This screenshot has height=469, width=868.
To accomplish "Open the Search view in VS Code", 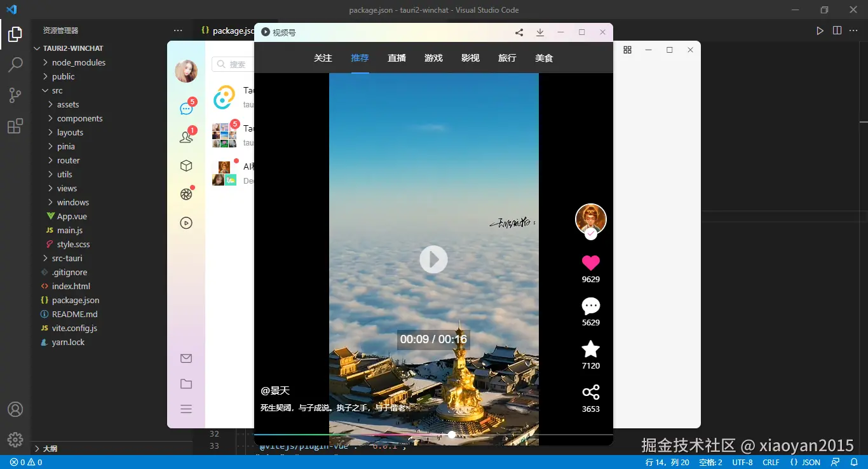I will pos(15,64).
